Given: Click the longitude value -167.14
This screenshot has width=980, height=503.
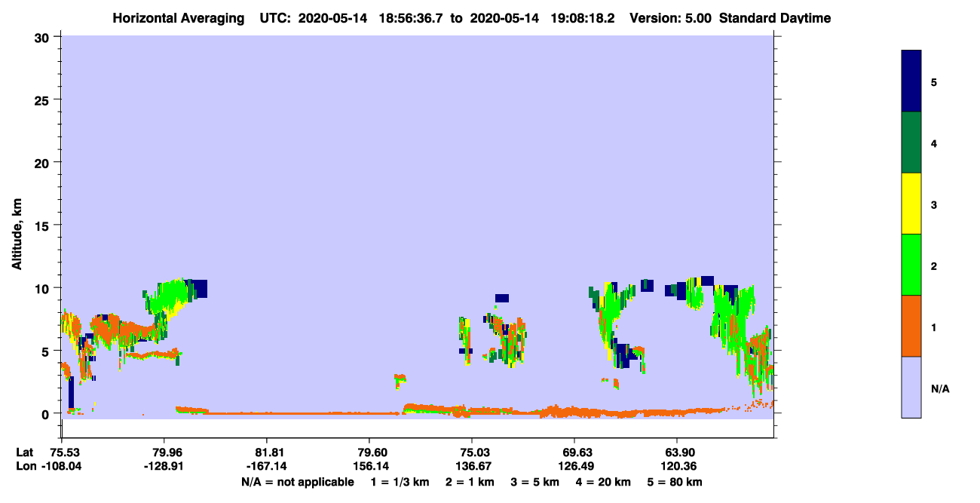Looking at the screenshot, I should tap(266, 466).
